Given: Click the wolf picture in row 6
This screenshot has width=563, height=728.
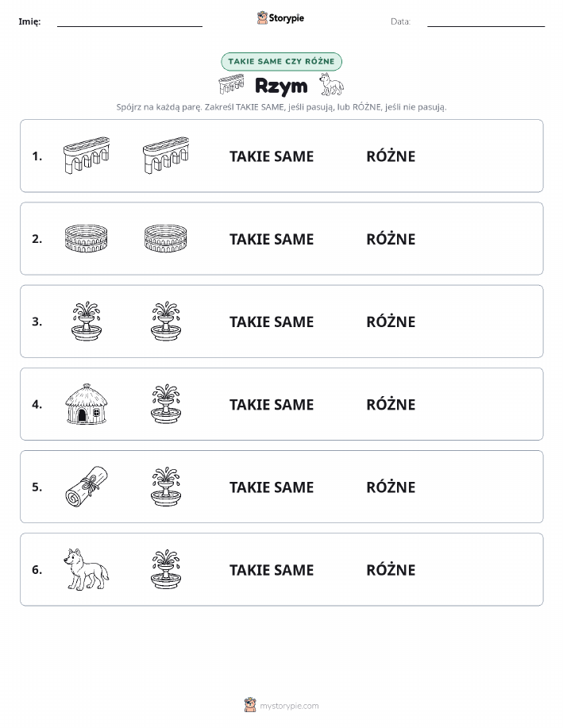Looking at the screenshot, I should [87, 569].
